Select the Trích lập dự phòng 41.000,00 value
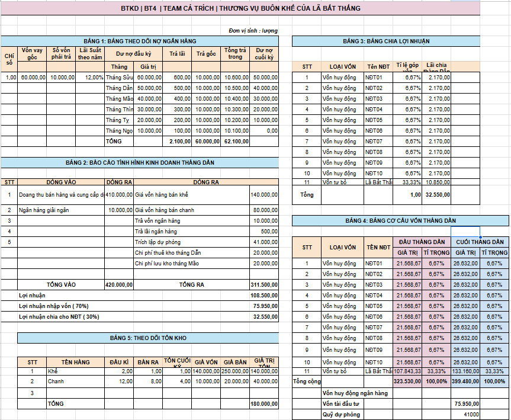The width and height of the screenshot is (511, 420). 264,242
